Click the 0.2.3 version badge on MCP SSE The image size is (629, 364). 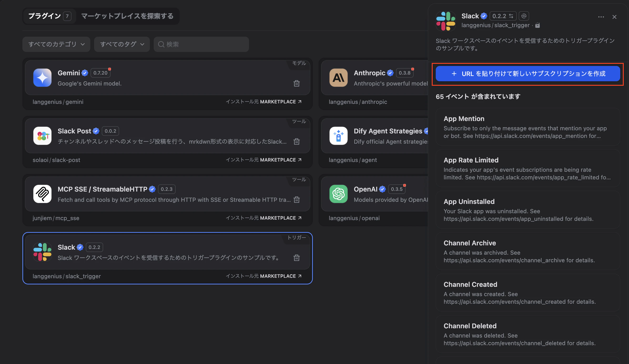pos(167,189)
